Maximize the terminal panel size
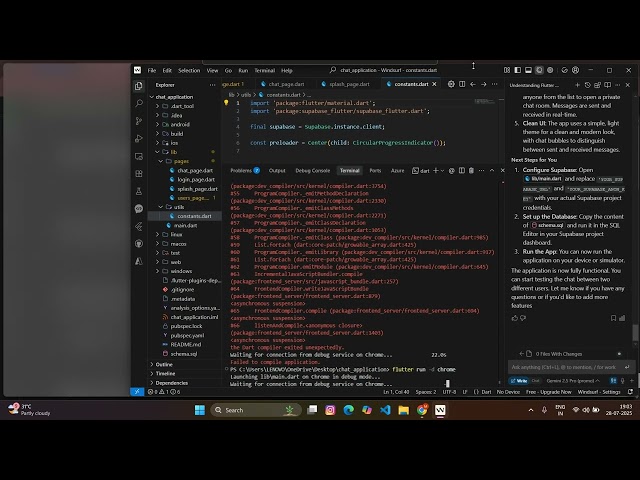640x480 pixels. 492,171
